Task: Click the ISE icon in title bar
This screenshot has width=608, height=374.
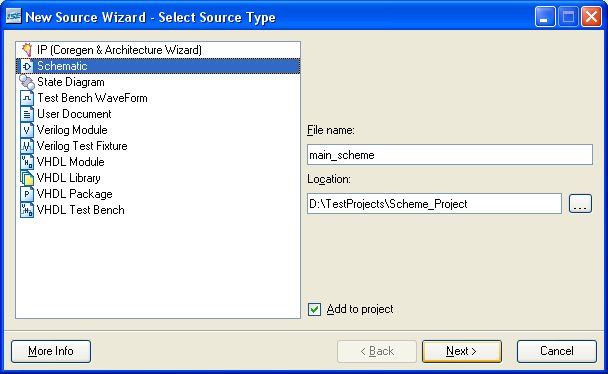Action: pyautogui.click(x=14, y=17)
